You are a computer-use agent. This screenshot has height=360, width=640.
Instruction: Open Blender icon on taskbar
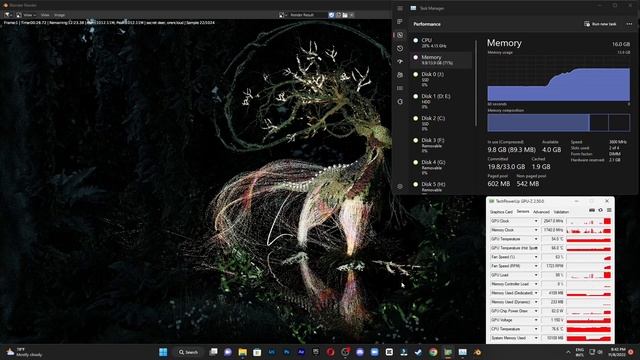(477, 352)
